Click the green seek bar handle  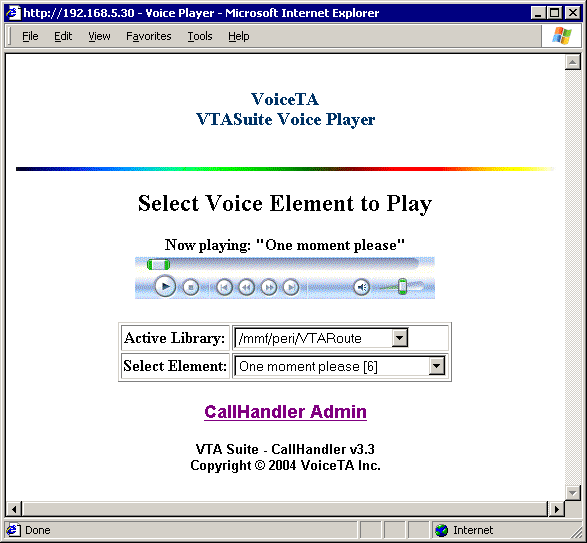coord(158,265)
